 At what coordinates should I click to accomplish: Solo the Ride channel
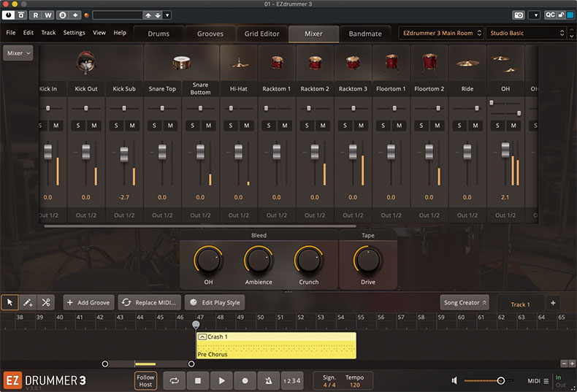tap(459, 126)
